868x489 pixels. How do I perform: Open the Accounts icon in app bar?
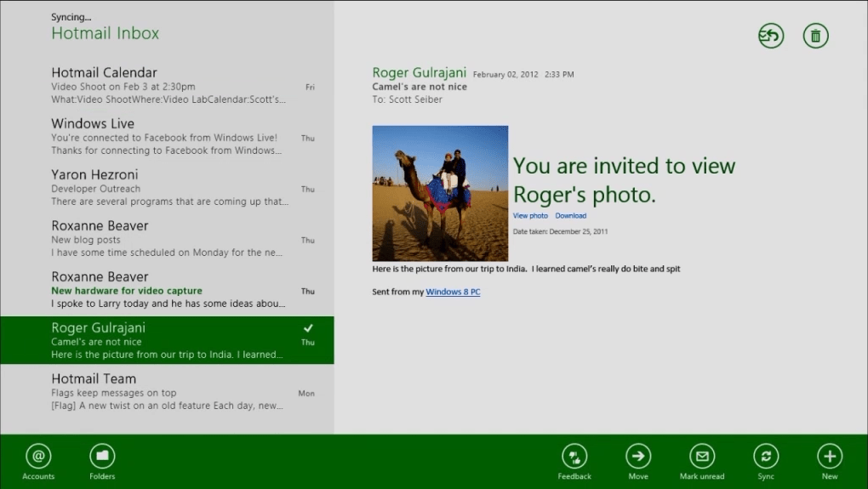click(38, 457)
